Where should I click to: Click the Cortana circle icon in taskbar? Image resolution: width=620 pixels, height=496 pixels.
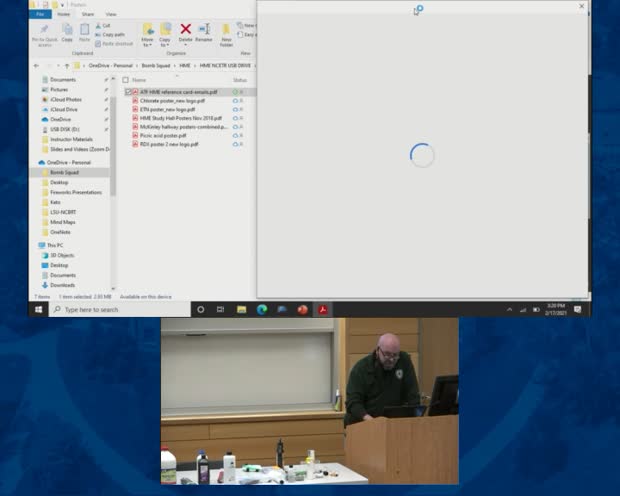(x=200, y=309)
